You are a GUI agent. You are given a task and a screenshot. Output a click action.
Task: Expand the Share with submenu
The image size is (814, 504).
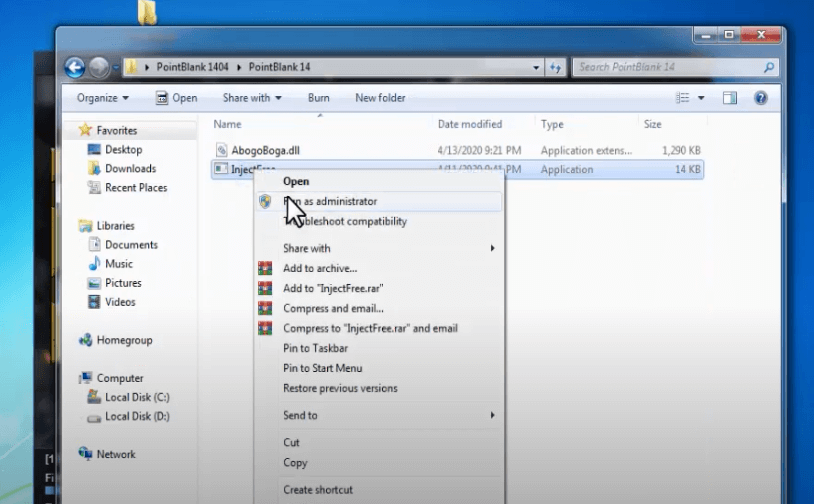[x=379, y=248]
